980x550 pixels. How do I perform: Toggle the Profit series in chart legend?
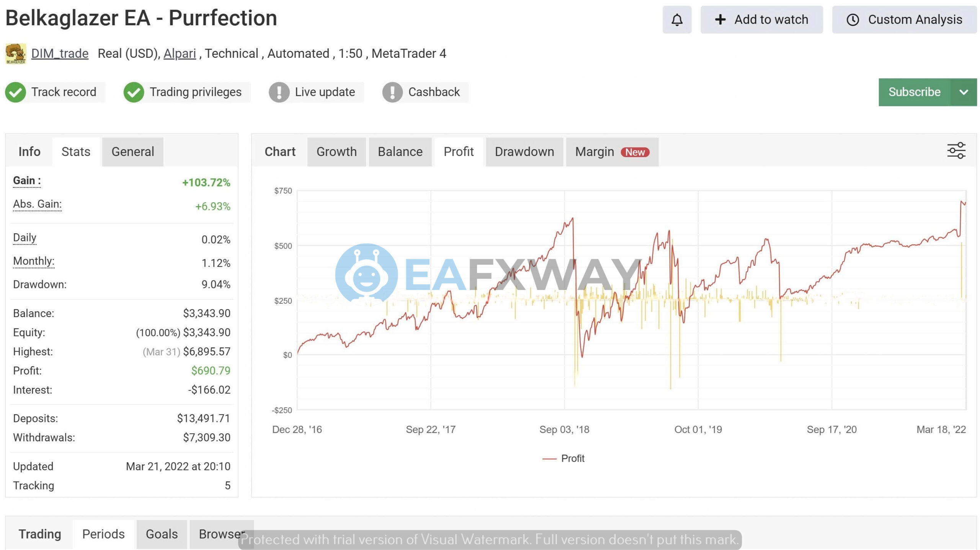click(x=565, y=458)
